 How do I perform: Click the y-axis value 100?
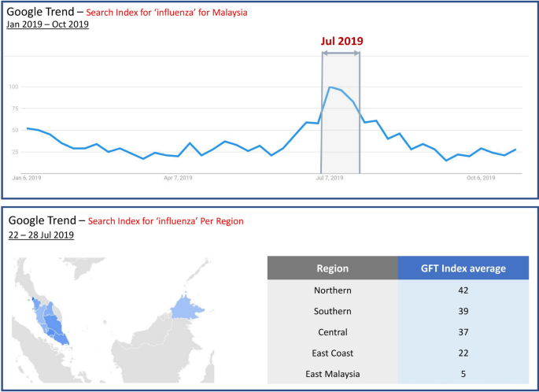tap(13, 87)
